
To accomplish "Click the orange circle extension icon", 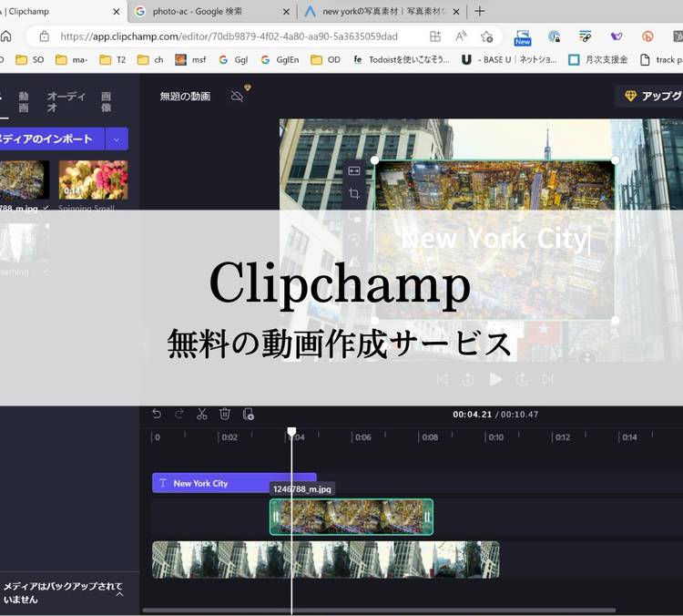I will tap(647, 36).
